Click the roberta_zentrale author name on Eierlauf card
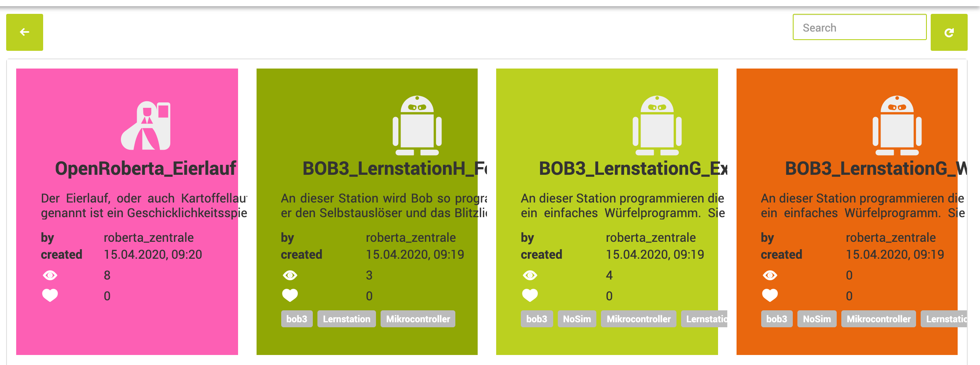Screen dimensions: 980x365 (x=149, y=238)
